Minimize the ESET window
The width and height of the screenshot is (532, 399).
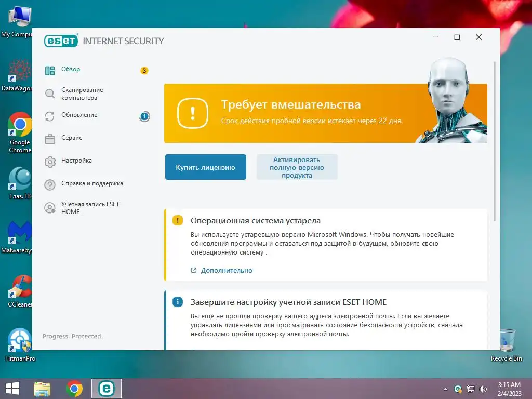pyautogui.click(x=435, y=37)
